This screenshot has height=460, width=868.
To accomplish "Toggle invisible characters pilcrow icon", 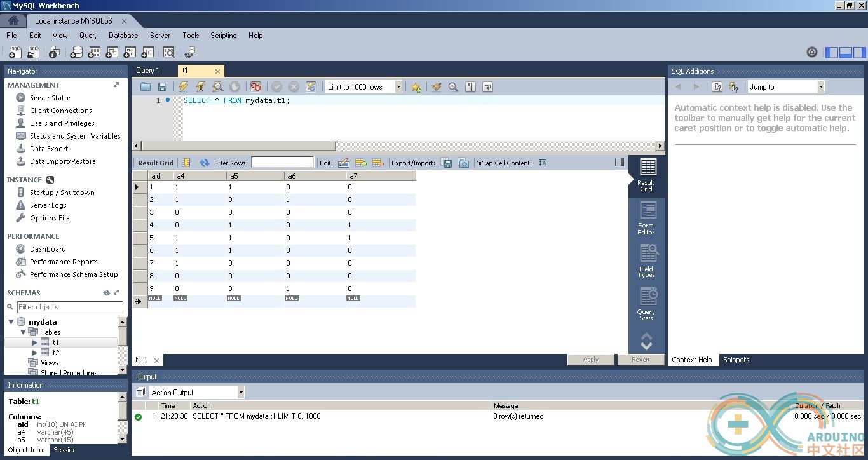I will (x=470, y=87).
